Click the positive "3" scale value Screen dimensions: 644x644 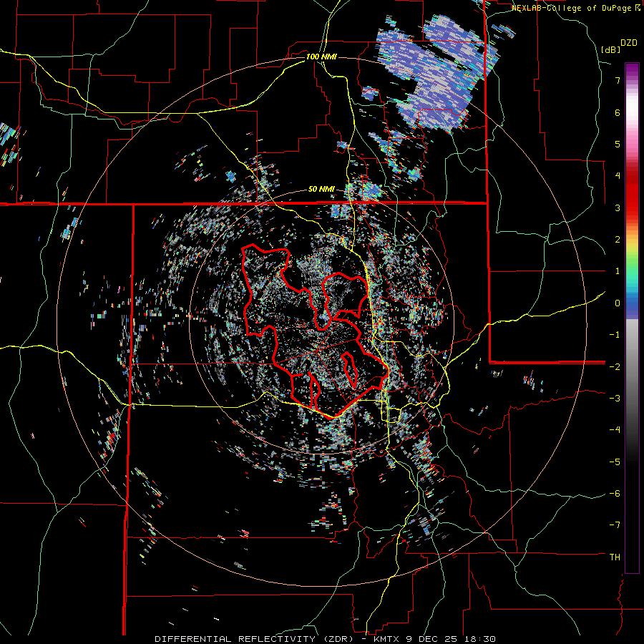coord(618,208)
